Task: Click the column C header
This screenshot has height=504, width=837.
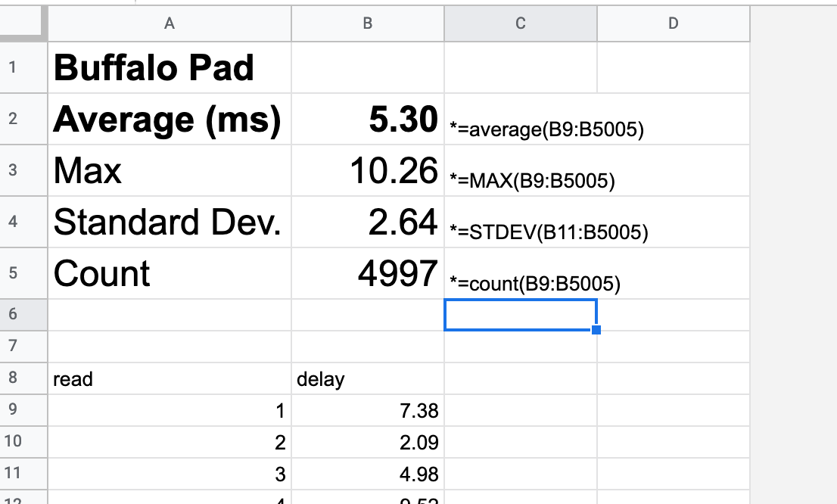Action: tap(520, 23)
